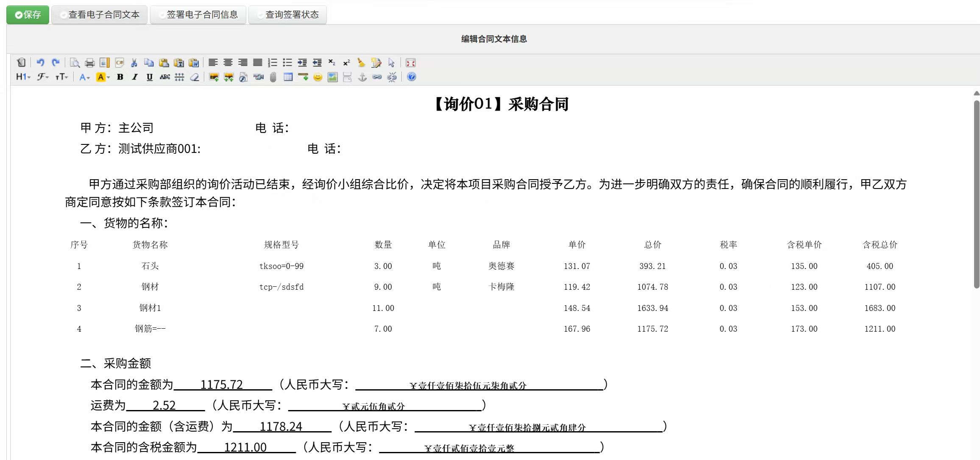Screen dimensions: 980x460
Task: Redo the undone change
Action: (x=56, y=62)
